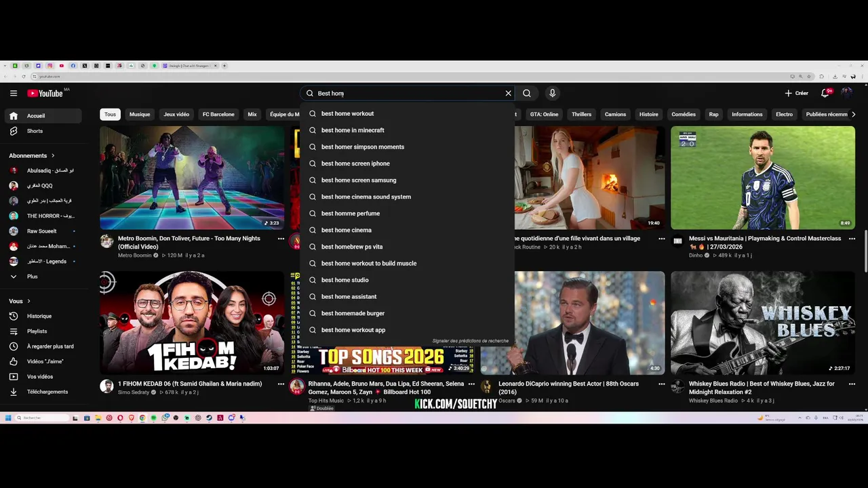The height and width of the screenshot is (488, 868).
Task: Open Shorts in the sidebar
Action: click(x=43, y=131)
